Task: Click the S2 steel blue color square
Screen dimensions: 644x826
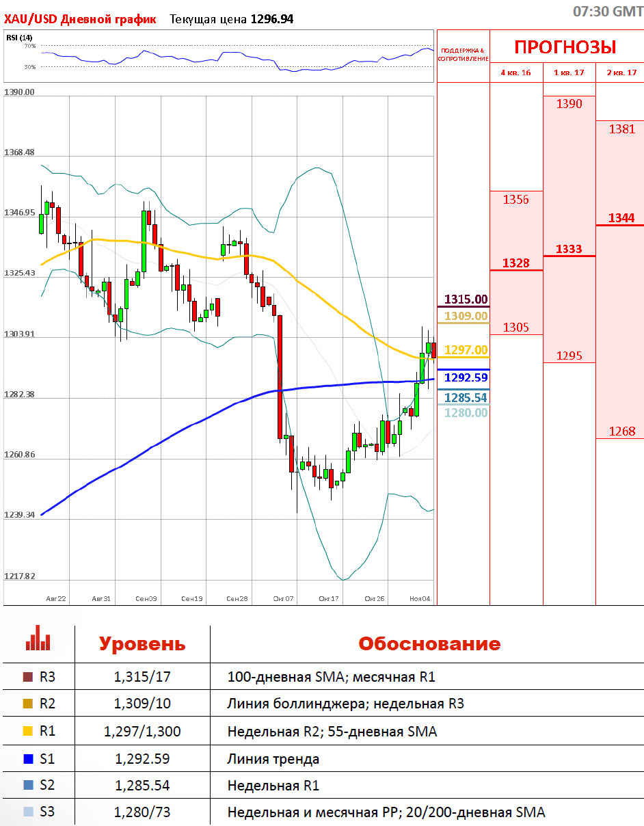Action: 28,785
